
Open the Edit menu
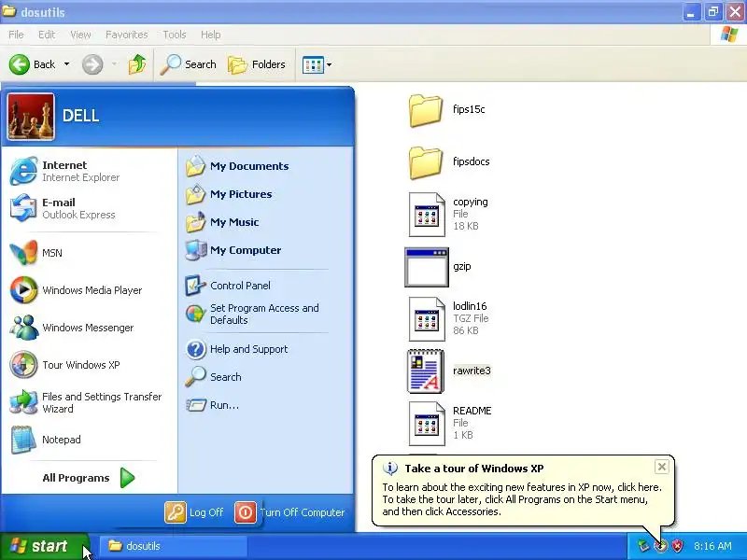coord(46,35)
